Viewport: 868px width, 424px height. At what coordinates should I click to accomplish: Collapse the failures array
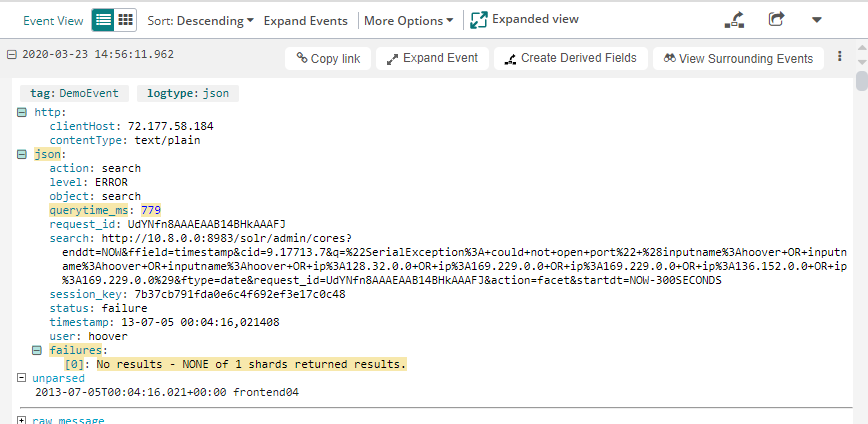(x=38, y=350)
